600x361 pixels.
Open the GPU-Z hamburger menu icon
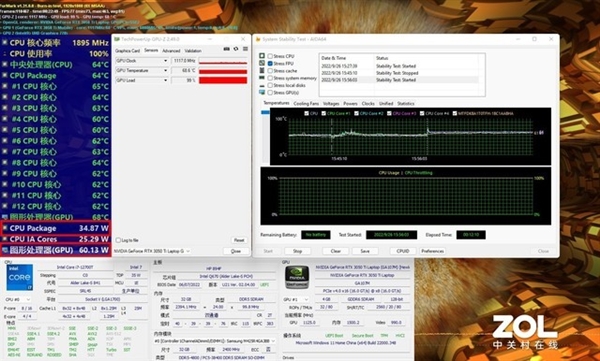pyautogui.click(x=245, y=49)
